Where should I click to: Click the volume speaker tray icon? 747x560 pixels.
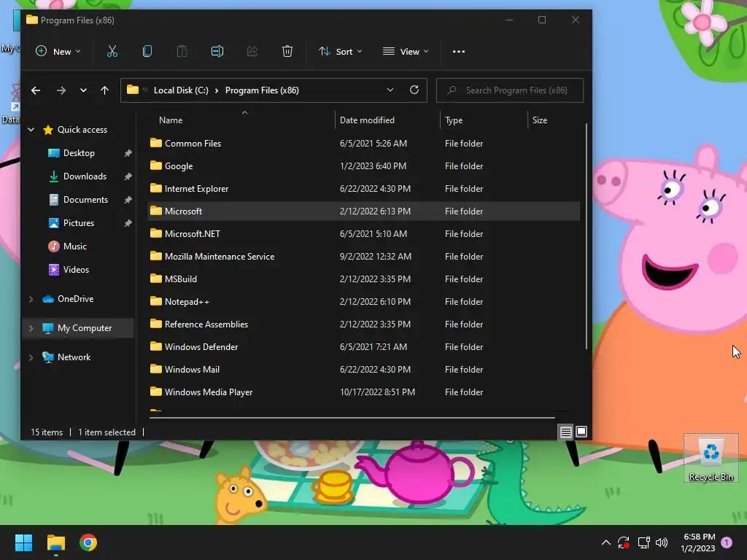coord(662,542)
